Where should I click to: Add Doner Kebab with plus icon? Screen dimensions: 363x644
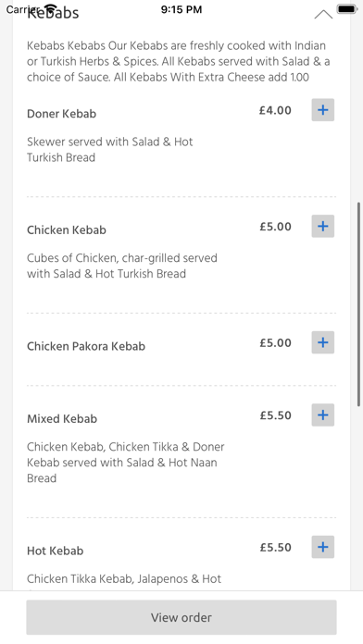tap(322, 110)
